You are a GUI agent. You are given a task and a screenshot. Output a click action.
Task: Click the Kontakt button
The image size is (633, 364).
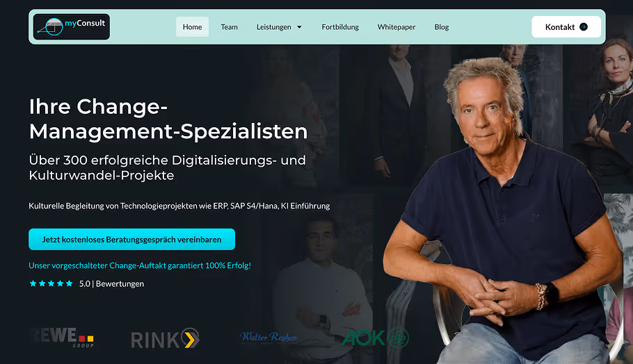pyautogui.click(x=566, y=27)
